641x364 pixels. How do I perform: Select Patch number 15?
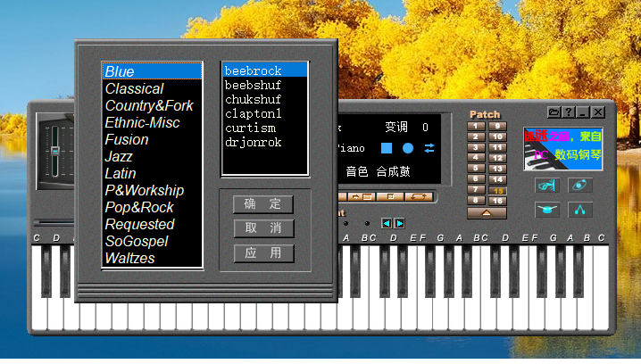pyautogui.click(x=497, y=191)
